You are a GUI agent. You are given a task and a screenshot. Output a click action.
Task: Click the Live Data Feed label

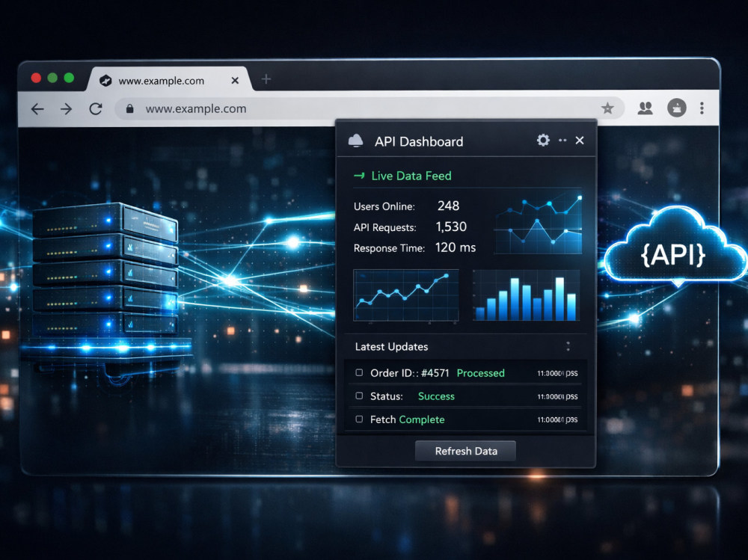(x=411, y=176)
